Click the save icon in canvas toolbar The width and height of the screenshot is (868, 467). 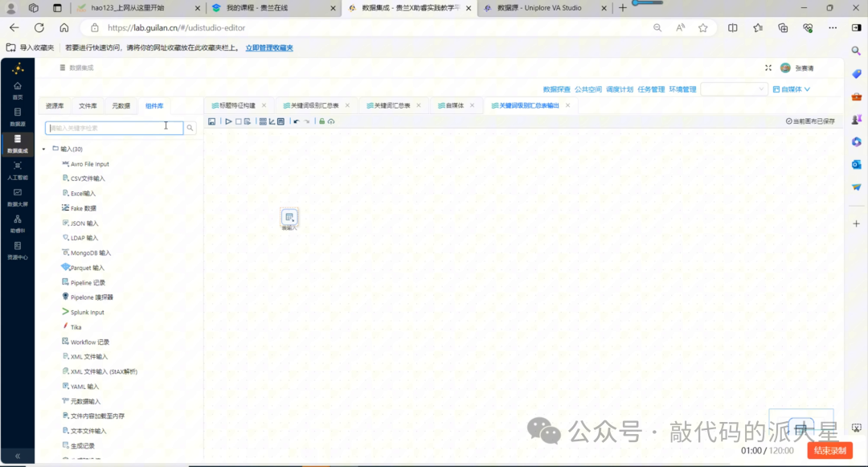211,121
